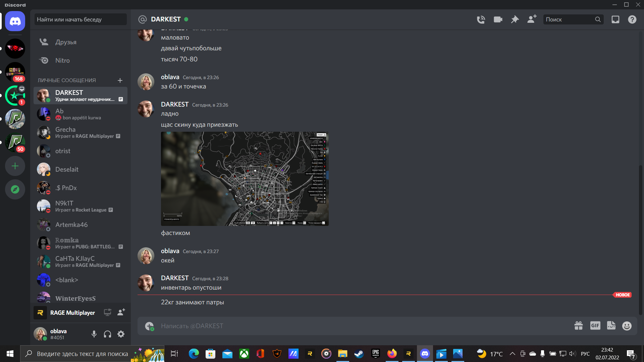Viewport: 644px width, 362px height.
Task: Open the taskbar clock and calendar
Action: pyautogui.click(x=607, y=354)
